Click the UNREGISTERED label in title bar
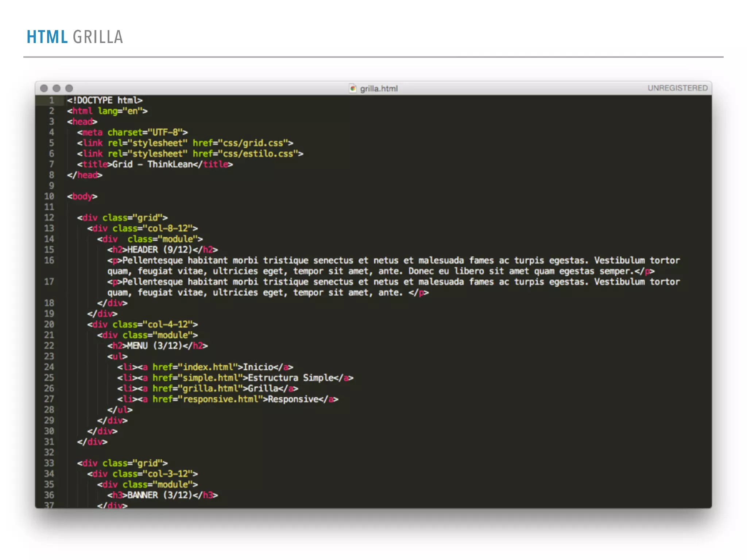Viewport: 747px width, 560px height. click(x=677, y=88)
